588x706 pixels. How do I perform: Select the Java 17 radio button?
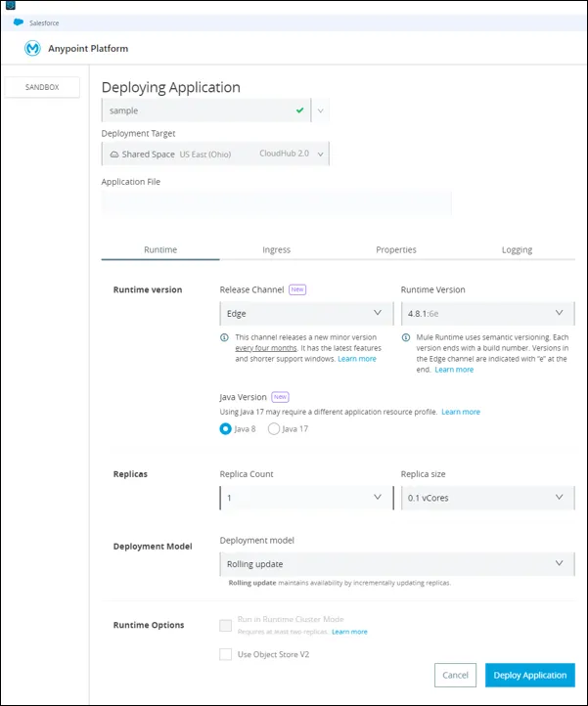[274, 428]
